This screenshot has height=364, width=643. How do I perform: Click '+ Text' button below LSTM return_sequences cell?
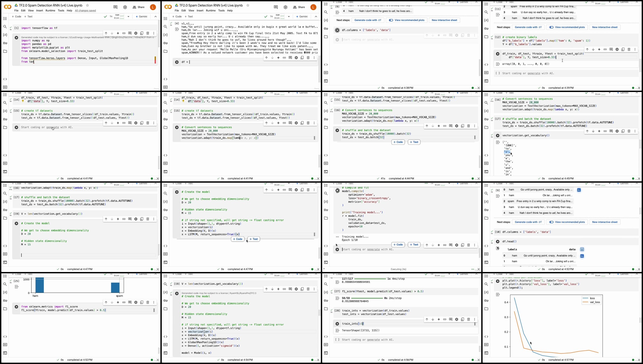(x=253, y=239)
